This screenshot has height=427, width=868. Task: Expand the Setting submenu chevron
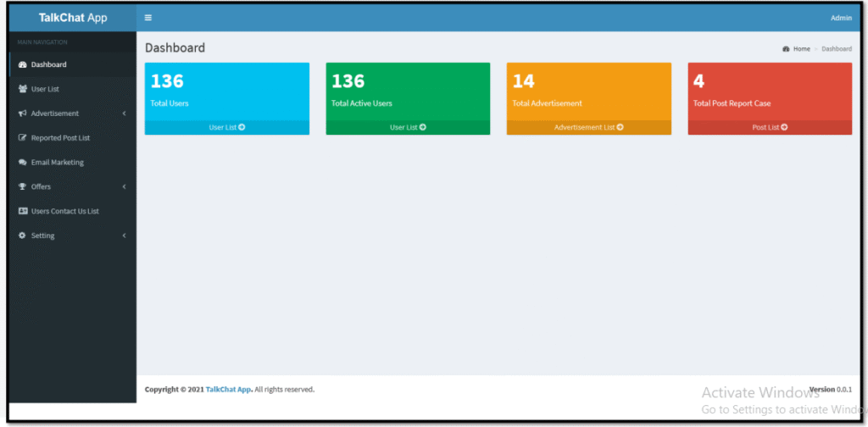click(124, 236)
